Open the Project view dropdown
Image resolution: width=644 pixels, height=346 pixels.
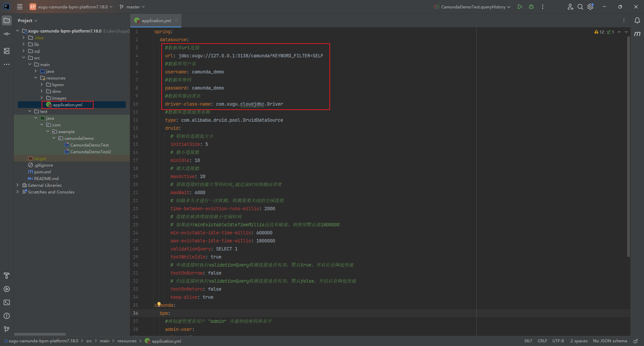point(28,20)
